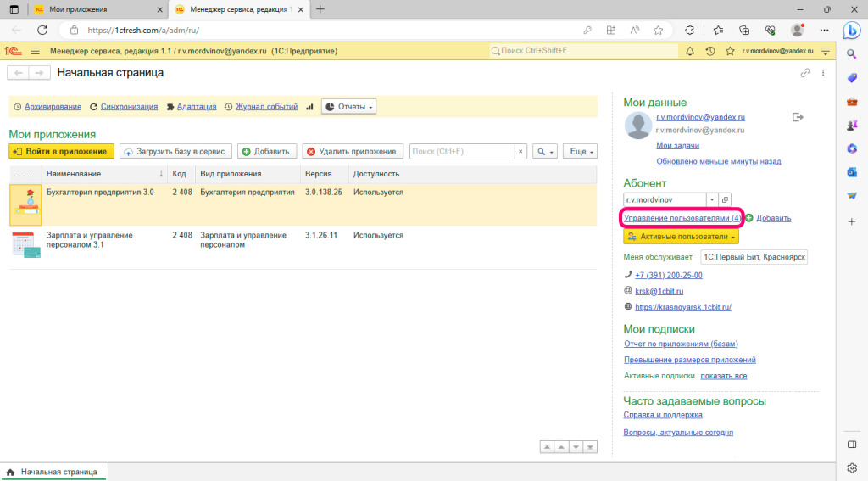Clear the applications search with the x button
This screenshot has height=481, width=868.
coord(520,152)
